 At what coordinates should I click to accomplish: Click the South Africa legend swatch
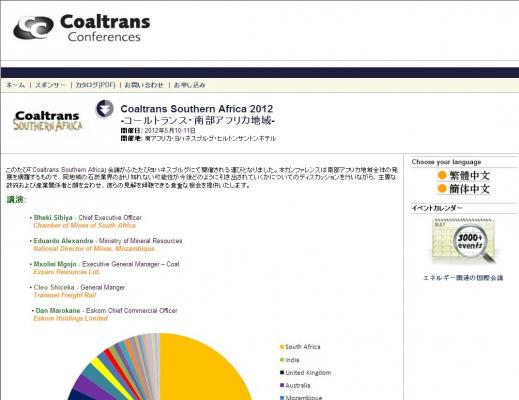pyautogui.click(x=282, y=347)
